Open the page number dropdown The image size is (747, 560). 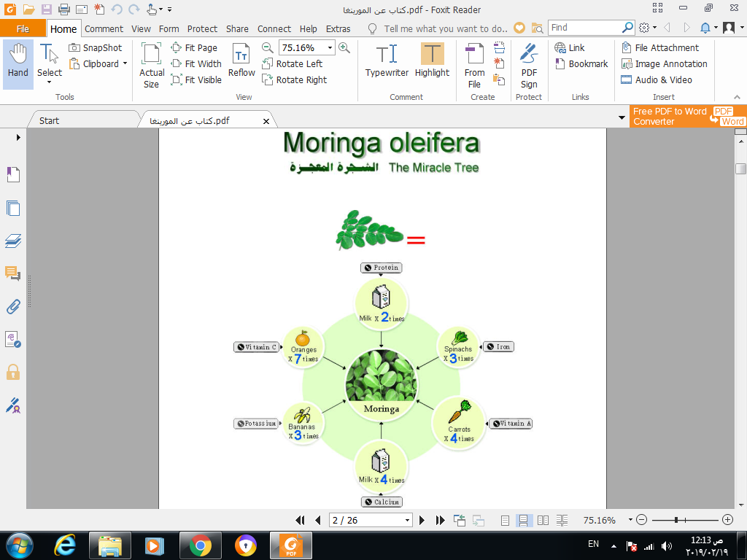pyautogui.click(x=408, y=521)
